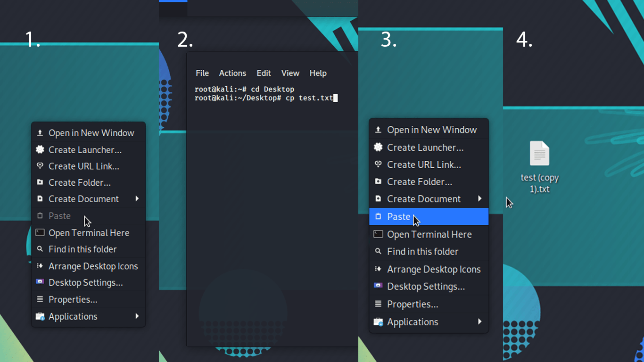This screenshot has height=362, width=644.
Task: Select the Applications briefcase icon
Action: (41, 316)
